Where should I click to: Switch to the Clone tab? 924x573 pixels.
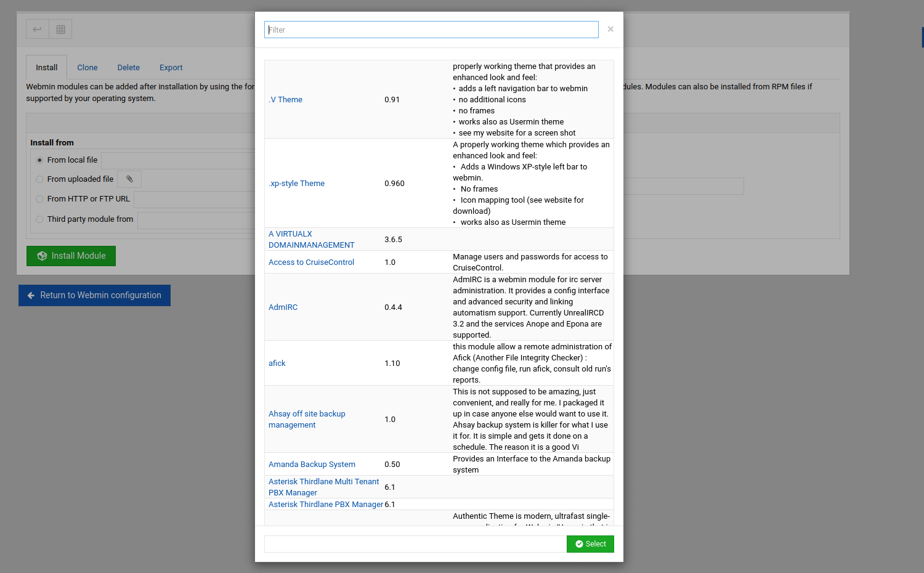tap(87, 68)
